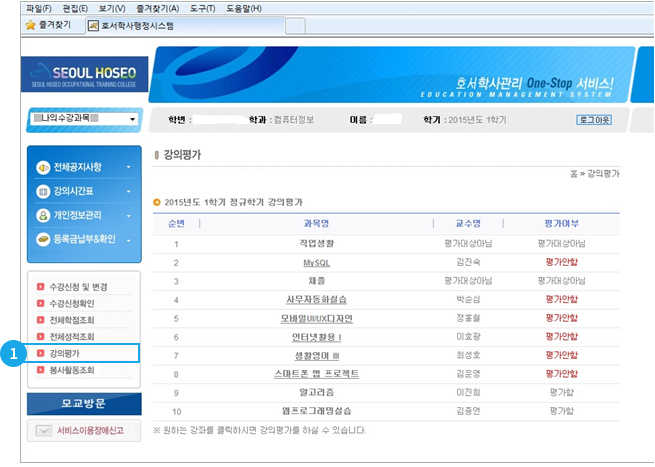Expand the 개인정보관리 menu arrow

(x=128, y=215)
